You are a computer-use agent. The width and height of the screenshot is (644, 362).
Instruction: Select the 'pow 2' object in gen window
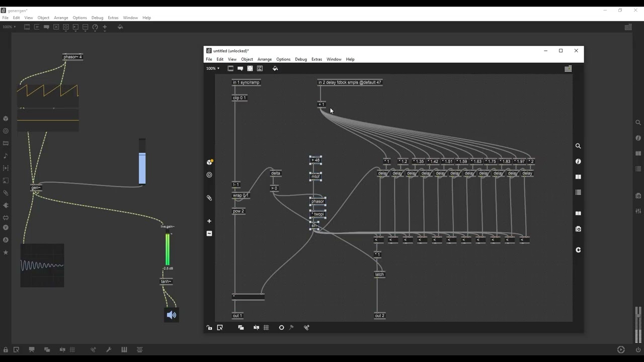tap(238, 211)
